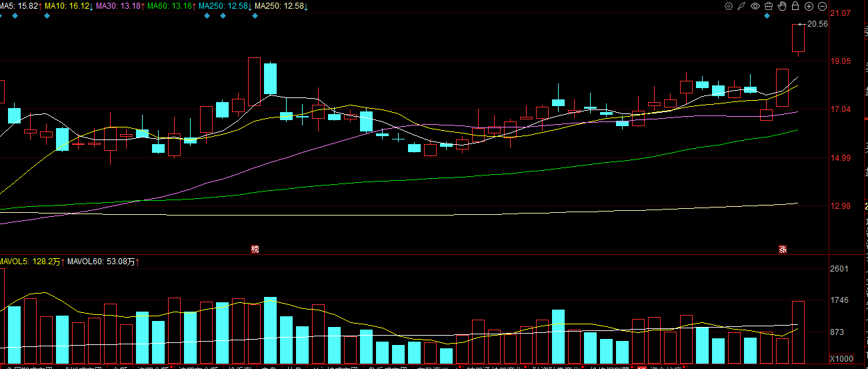Click the 19.05 price axis value
Viewport: 868px width, 369px height.
[x=841, y=61]
